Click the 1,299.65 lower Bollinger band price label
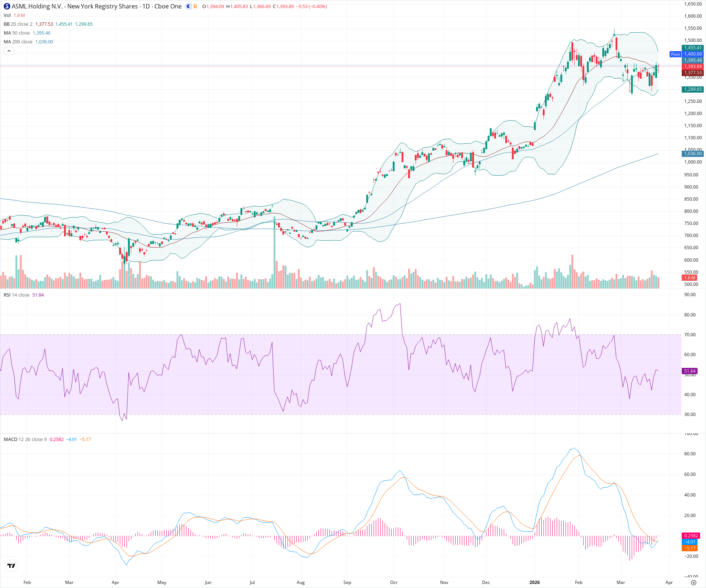Viewport: 706px width, 588px height. (x=693, y=89)
